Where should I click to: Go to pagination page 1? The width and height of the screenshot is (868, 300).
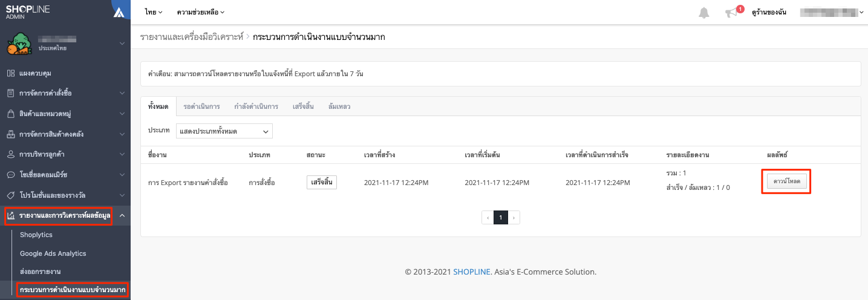pyautogui.click(x=501, y=217)
